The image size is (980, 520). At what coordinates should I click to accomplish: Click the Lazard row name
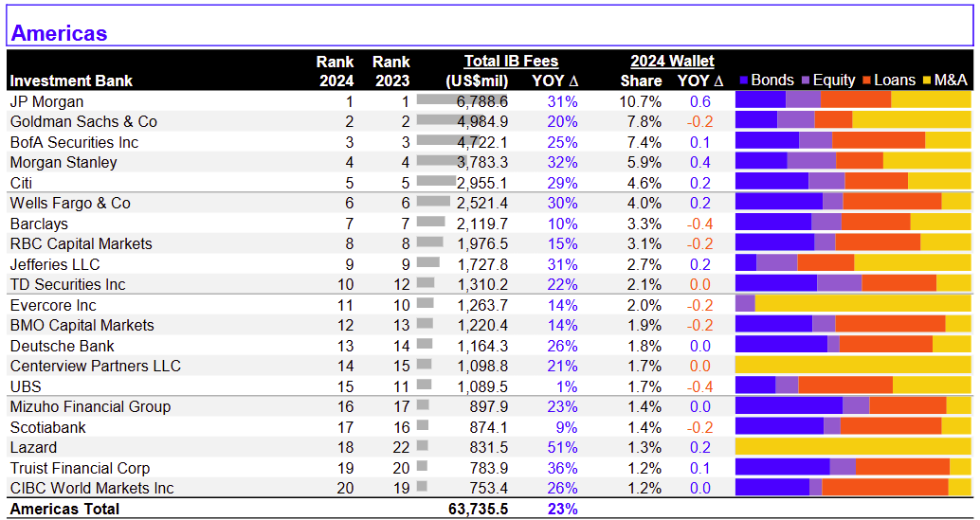click(x=33, y=448)
